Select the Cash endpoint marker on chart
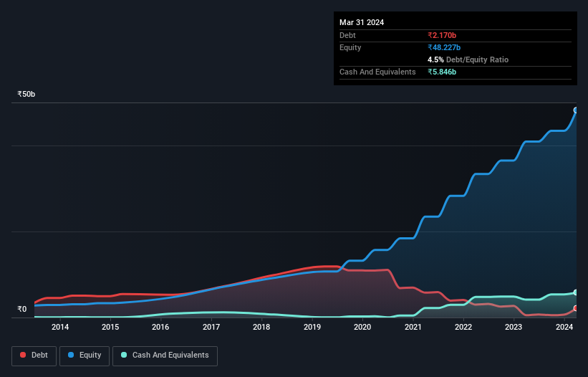 pyautogui.click(x=576, y=292)
